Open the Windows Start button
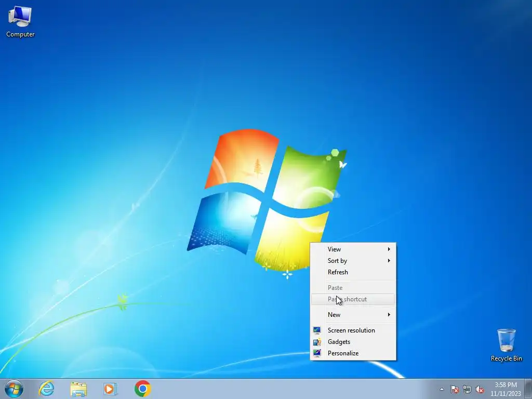 tap(14, 389)
